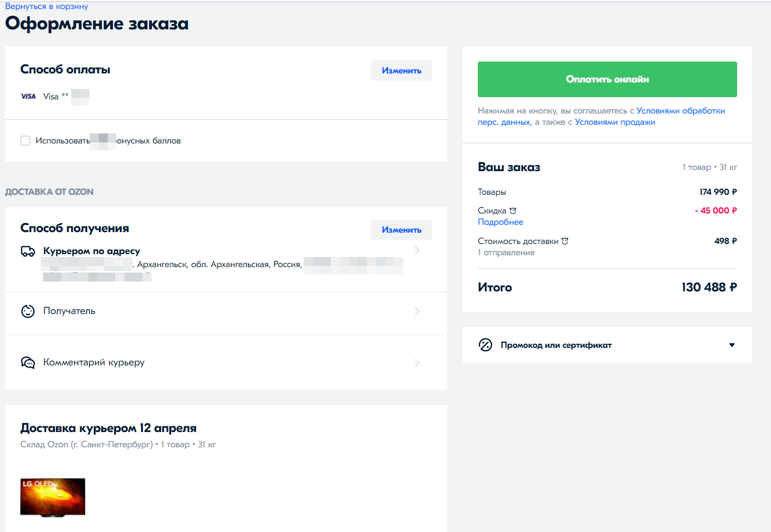Click the info icon beside Скидка

point(513,211)
